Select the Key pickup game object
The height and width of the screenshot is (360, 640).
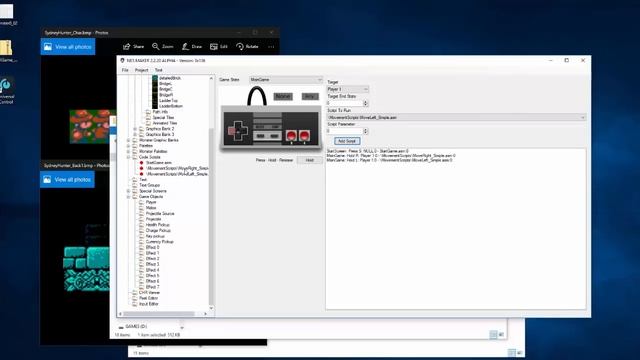(155, 236)
